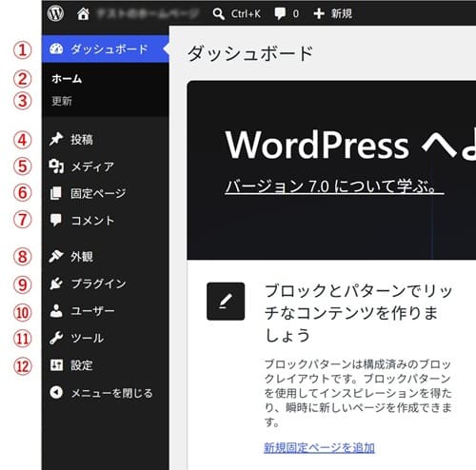Viewport: 476px width, 470px height.
Task: Click the メディア media icon
Action: [x=56, y=166]
